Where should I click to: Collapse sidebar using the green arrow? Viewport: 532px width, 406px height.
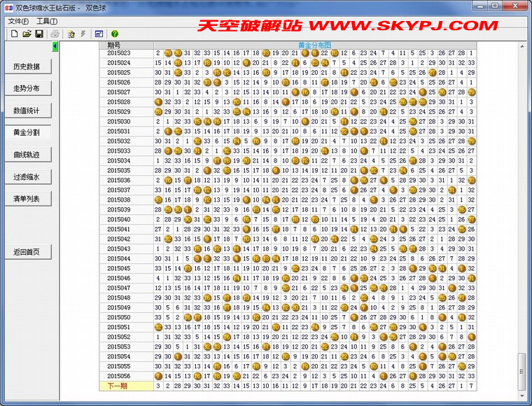coord(55,46)
